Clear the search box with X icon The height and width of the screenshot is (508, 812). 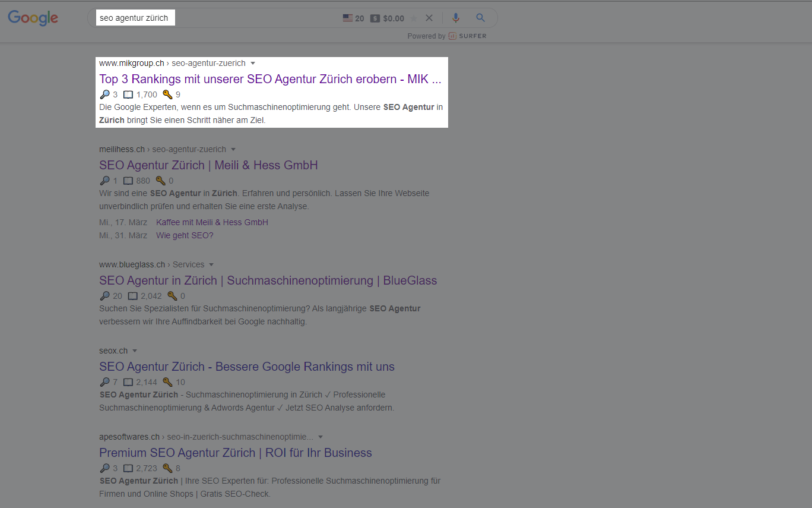coord(429,18)
